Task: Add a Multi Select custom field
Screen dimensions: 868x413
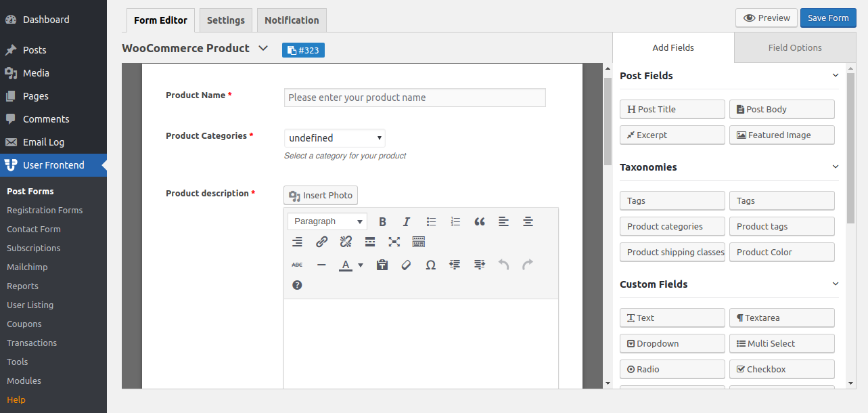Action: click(x=782, y=343)
